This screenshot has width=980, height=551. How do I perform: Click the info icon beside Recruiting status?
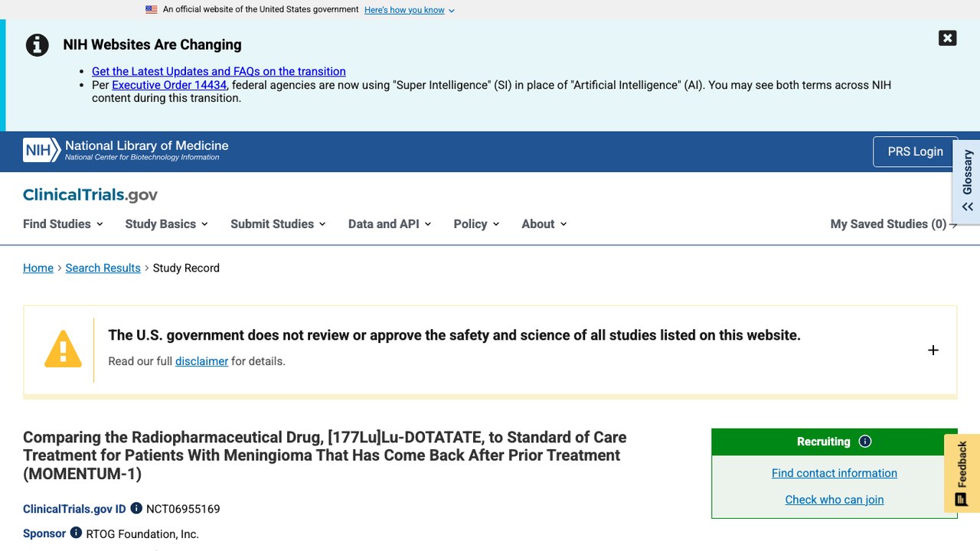(x=865, y=442)
